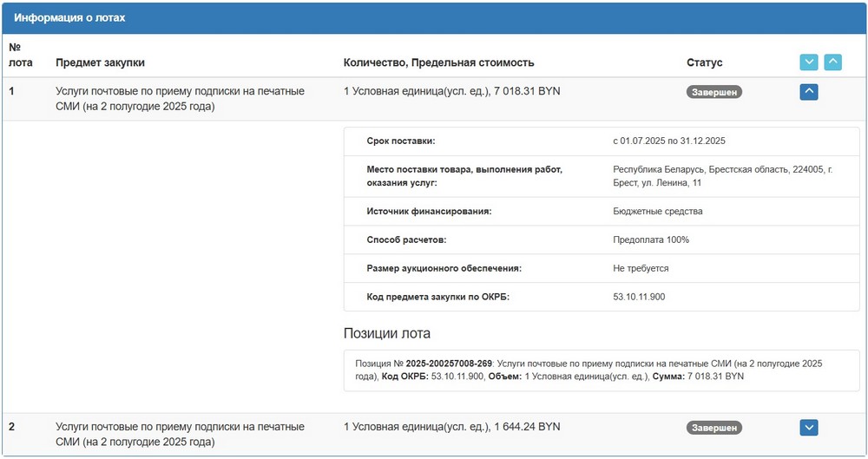
Task: Click the '№ лота' column header
Action: (x=20, y=55)
